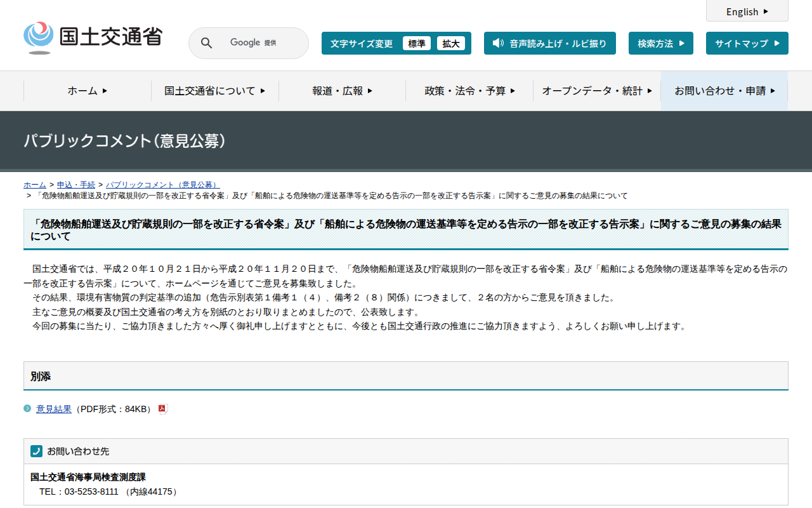Open the オープンデータ・統計 menu
Screen dimensions: 812x508
click(597, 91)
